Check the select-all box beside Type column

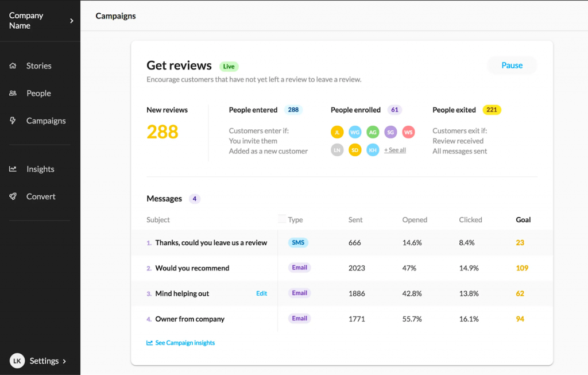click(x=281, y=219)
